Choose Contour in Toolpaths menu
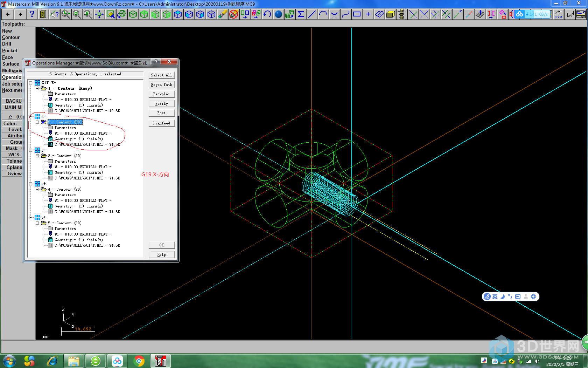 11,38
